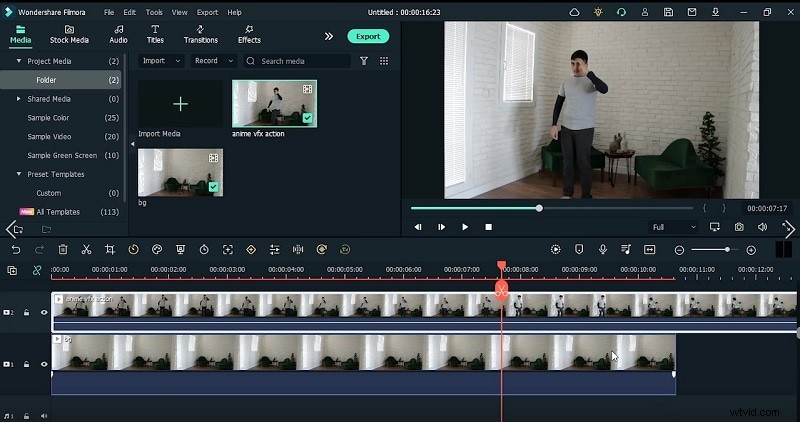Hide video track 2 with eye icon
Image resolution: width=800 pixels, height=422 pixels.
(44, 312)
